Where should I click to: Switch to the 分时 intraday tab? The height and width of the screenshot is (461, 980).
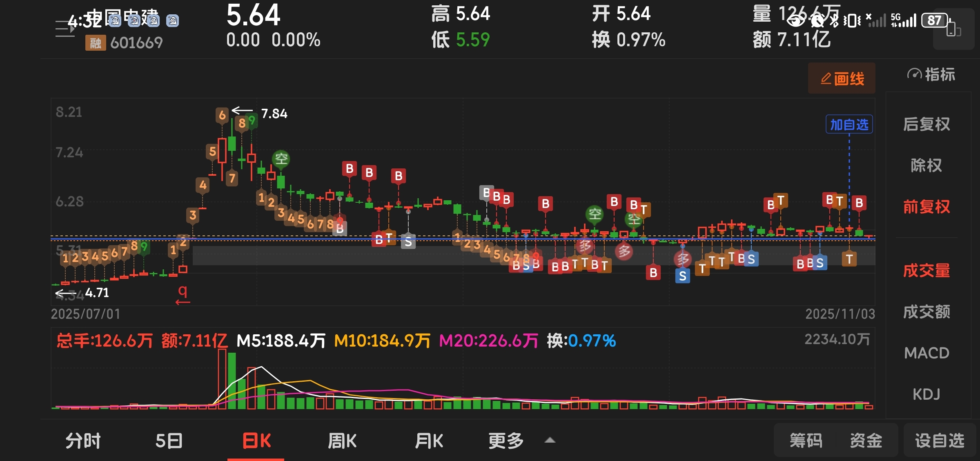pyautogui.click(x=83, y=441)
